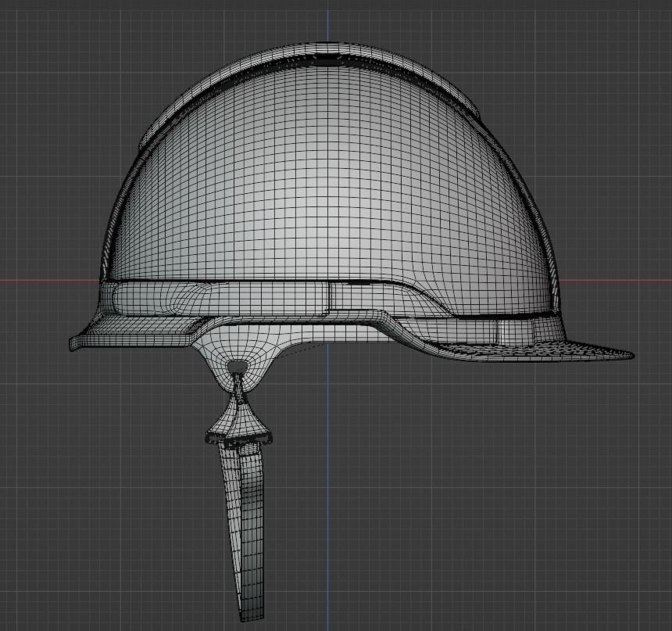This screenshot has width=672, height=631.
Task: Click the front visor brim on the right
Action: (x=531, y=351)
